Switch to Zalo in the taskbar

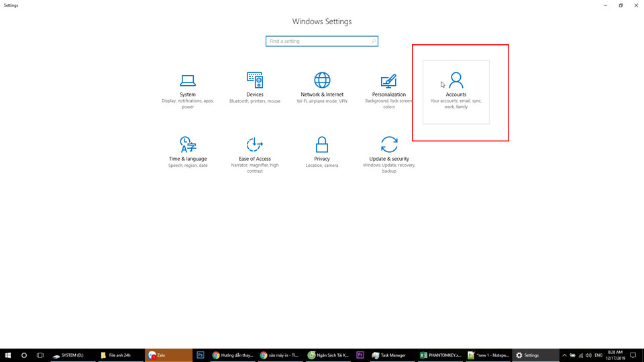point(168,355)
